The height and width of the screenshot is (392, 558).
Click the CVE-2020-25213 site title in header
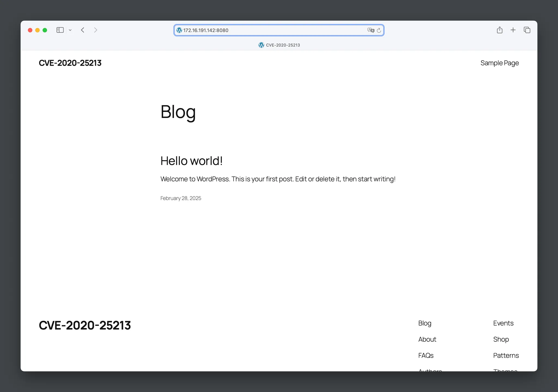point(70,63)
